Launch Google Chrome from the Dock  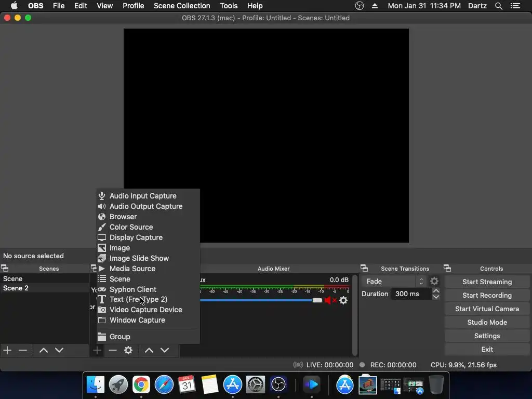pyautogui.click(x=141, y=384)
